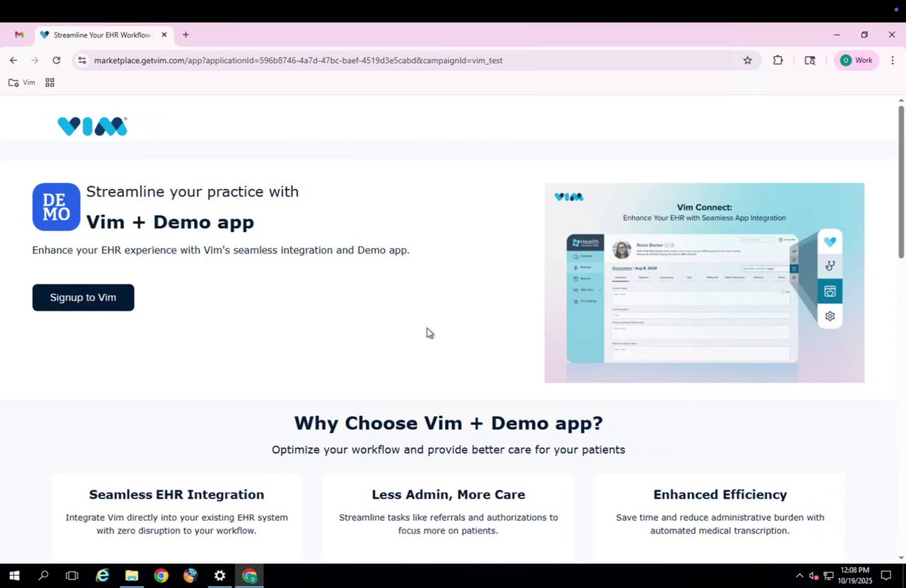The width and height of the screenshot is (906, 588).
Task: Open the muted volume tray icon
Action: [814, 576]
